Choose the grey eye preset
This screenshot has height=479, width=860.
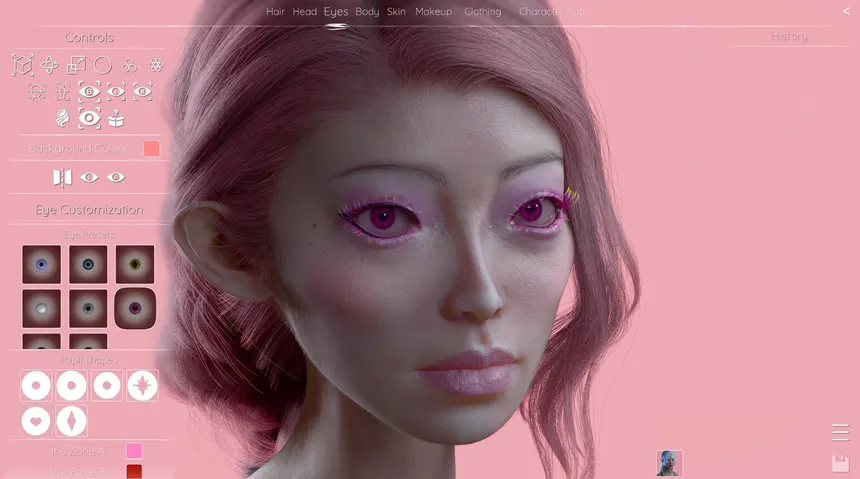click(x=88, y=309)
